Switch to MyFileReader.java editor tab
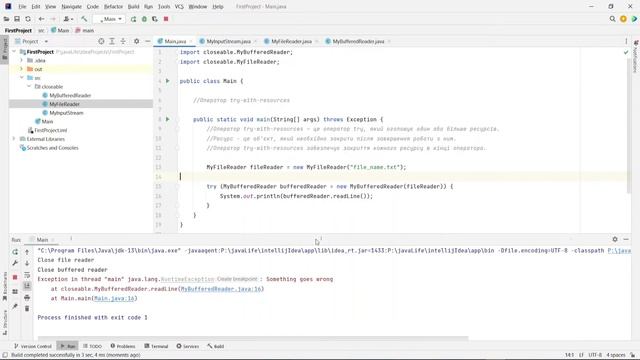This screenshot has height=360, width=640. click(x=291, y=41)
